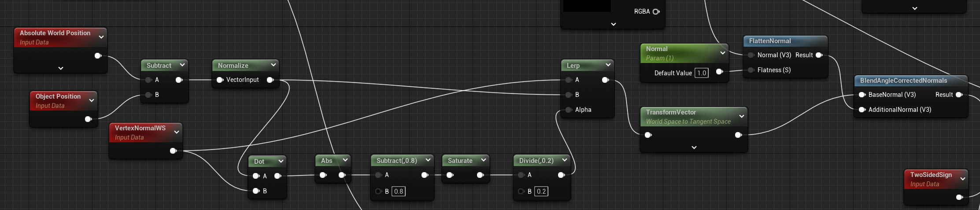Click the output pin of the Subtract node
Viewport: 980px width, 210px height.
179,80
